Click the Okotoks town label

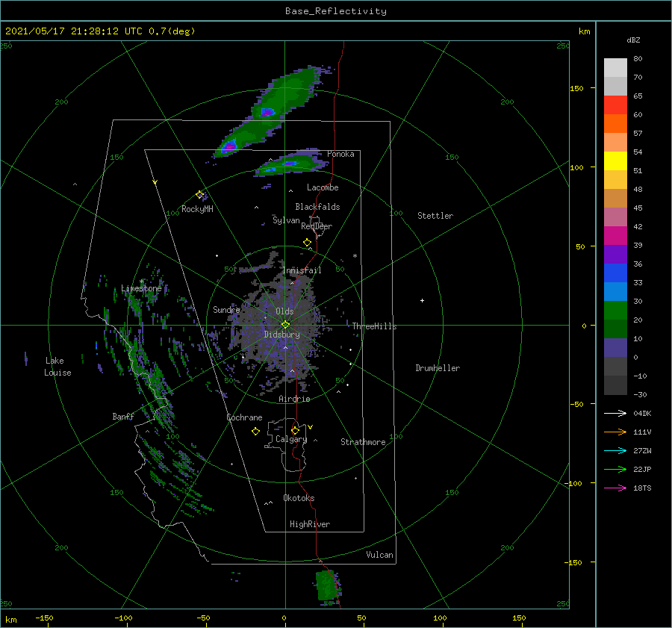(299, 498)
